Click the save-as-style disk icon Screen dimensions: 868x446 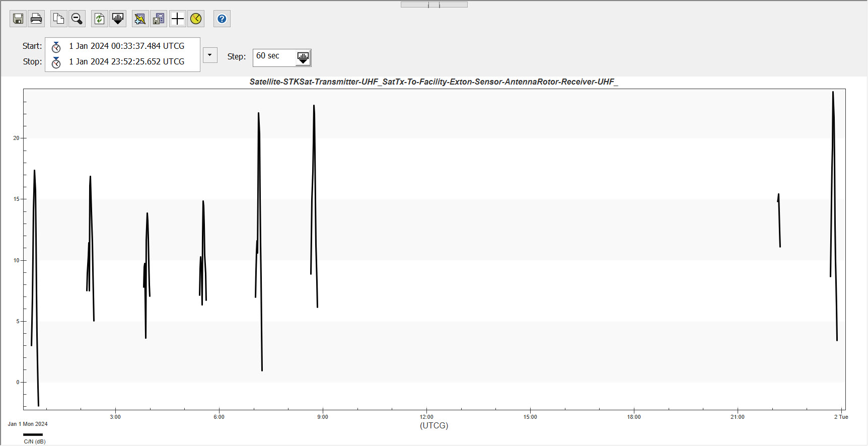coord(159,19)
